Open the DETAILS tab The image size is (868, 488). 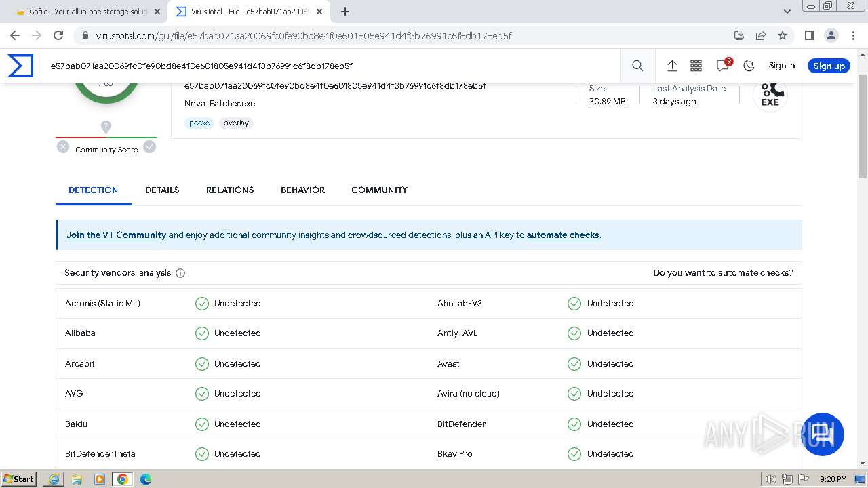162,190
